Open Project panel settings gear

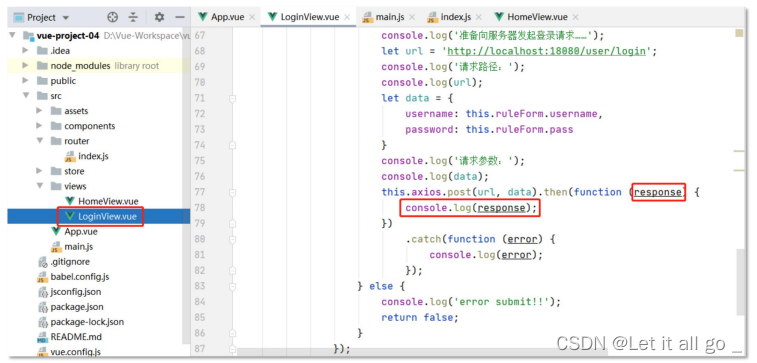[x=159, y=17]
